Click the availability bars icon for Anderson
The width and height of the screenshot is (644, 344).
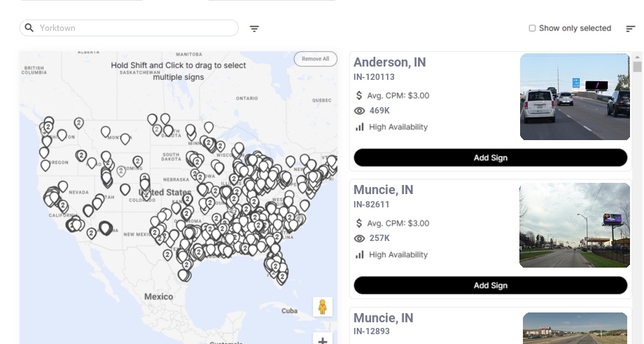click(x=360, y=127)
